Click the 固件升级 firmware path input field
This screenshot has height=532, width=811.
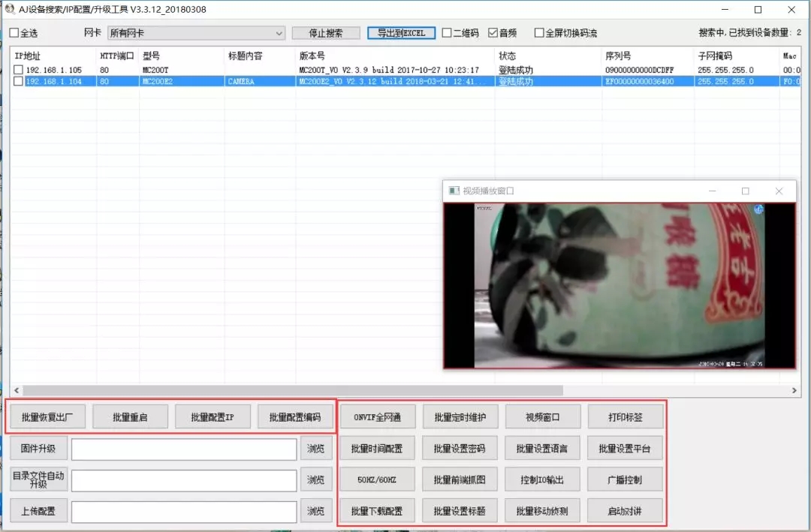tap(184, 449)
